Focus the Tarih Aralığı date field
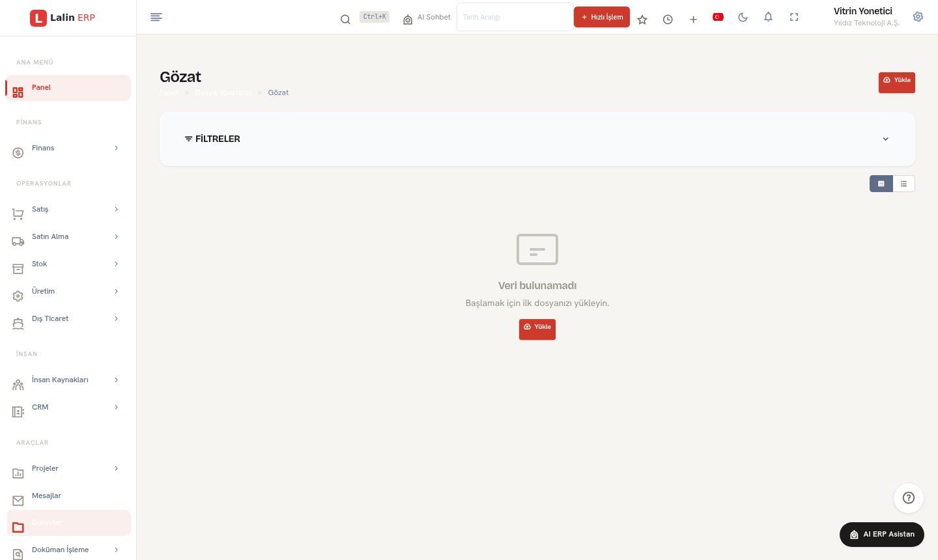The image size is (938, 560). click(515, 17)
